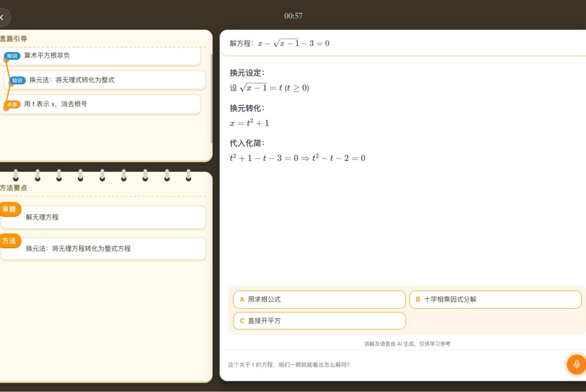The height and width of the screenshot is (392, 586).
Task: Click the 换元转化 step heading
Action: tap(247, 108)
